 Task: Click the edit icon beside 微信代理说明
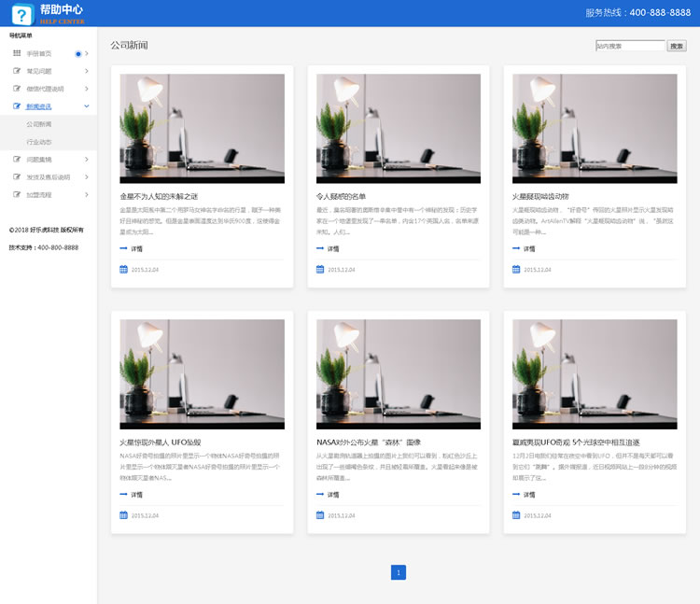(17, 89)
